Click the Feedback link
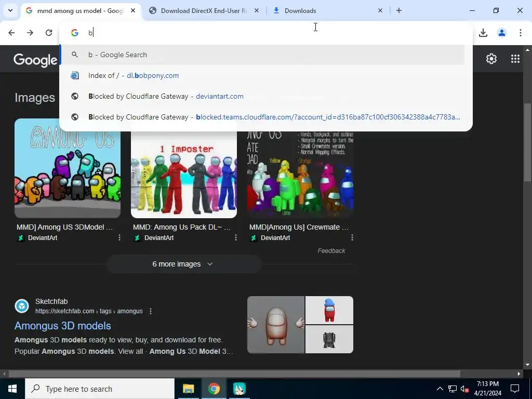This screenshot has width=532, height=399. click(x=331, y=251)
